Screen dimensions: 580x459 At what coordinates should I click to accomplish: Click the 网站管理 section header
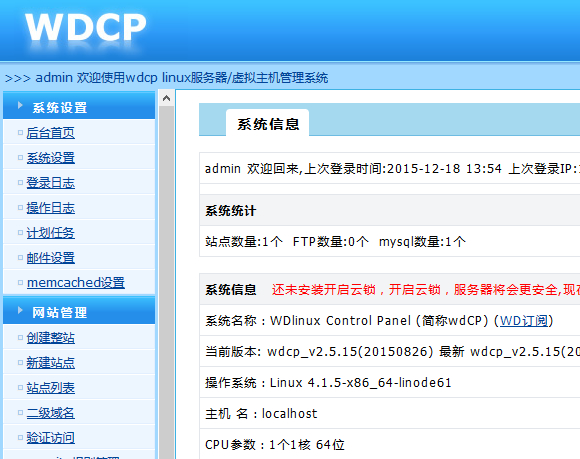coord(79,311)
